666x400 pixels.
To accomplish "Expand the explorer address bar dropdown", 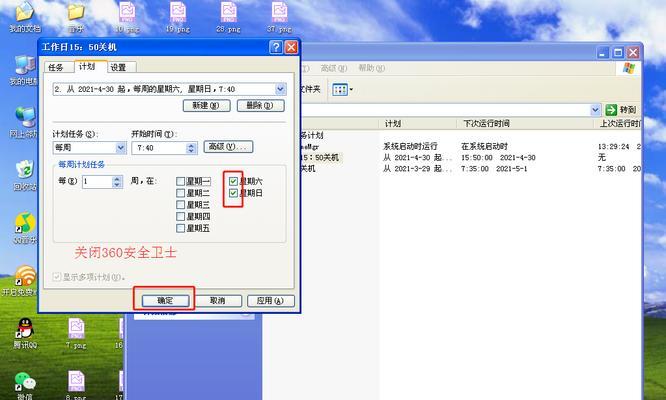I will 595,110.
